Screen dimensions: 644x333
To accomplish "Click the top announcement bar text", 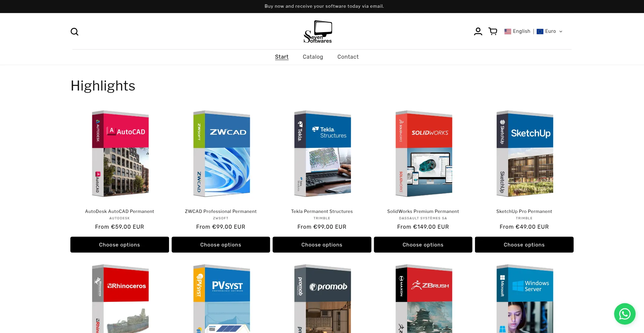I will pos(324,6).
